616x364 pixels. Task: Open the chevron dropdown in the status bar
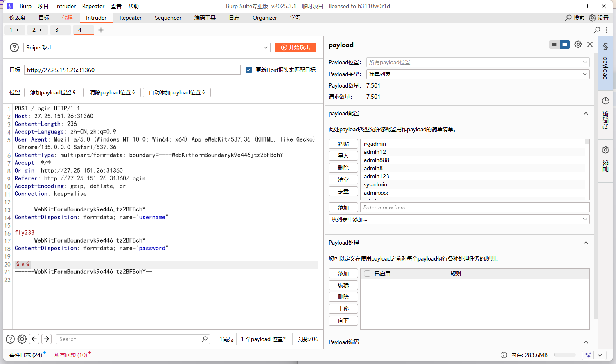coord(600,355)
